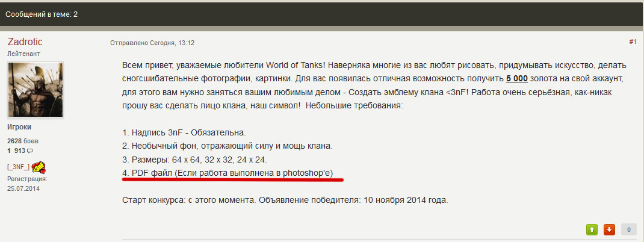Click the '1 913' messages count
Image resolution: width=644 pixels, height=242 pixels.
pyautogui.click(x=16, y=150)
